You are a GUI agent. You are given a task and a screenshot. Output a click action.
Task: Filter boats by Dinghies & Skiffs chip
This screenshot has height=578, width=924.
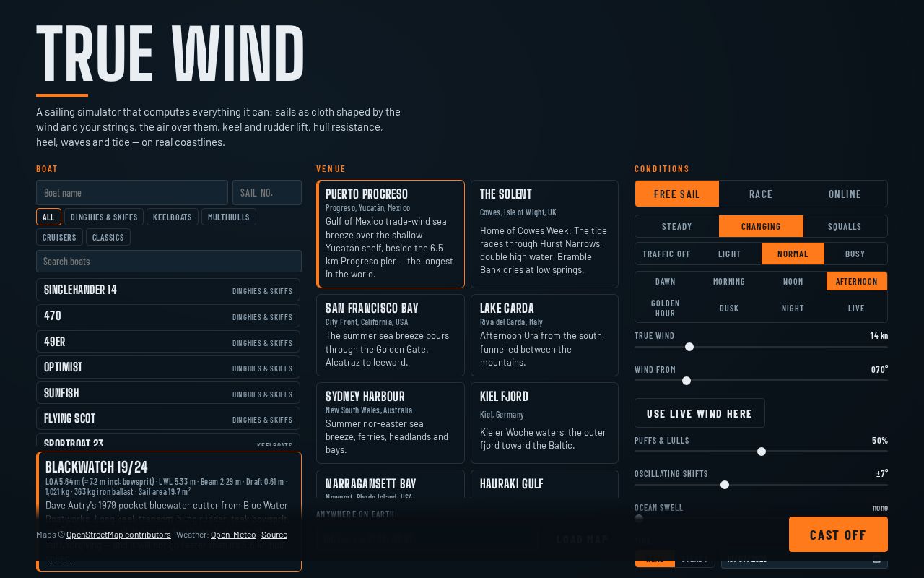pyautogui.click(x=104, y=217)
